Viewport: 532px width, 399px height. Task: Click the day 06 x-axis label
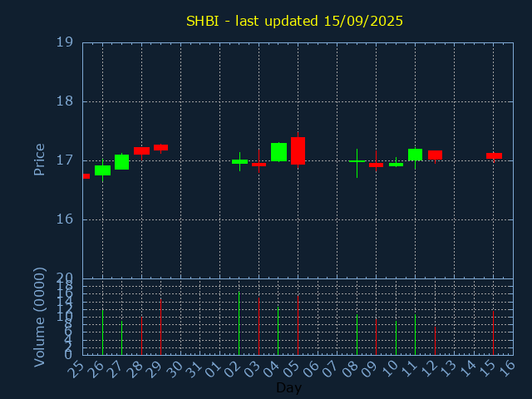click(x=310, y=369)
